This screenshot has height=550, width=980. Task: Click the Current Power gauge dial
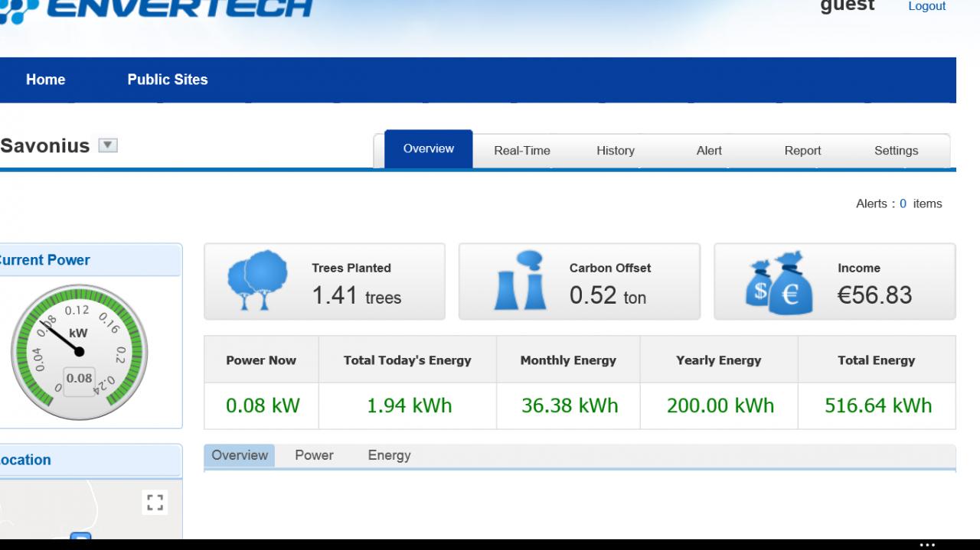click(x=79, y=353)
